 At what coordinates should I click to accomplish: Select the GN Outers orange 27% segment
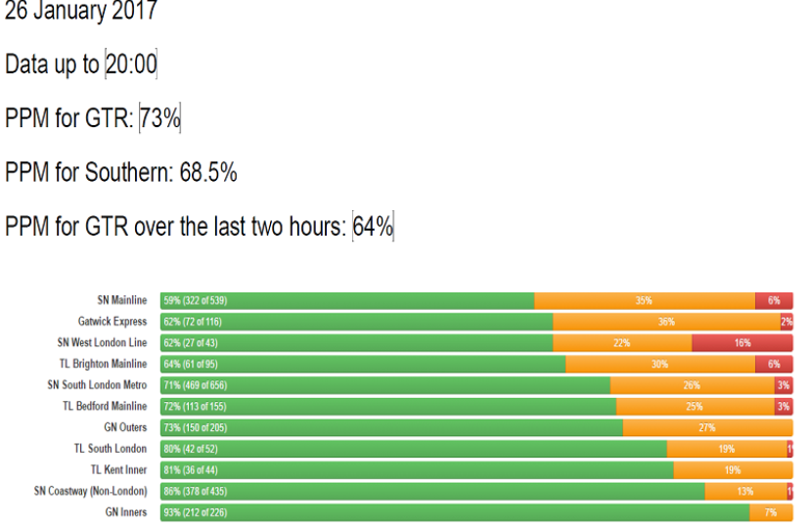coord(706,427)
